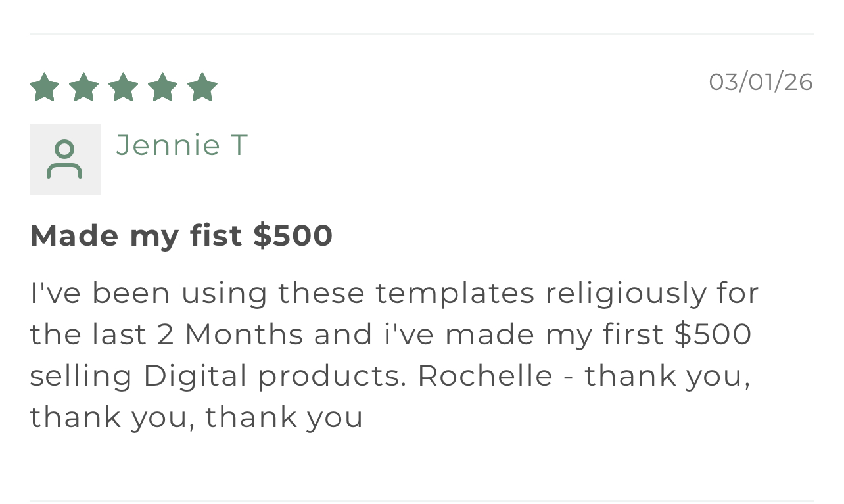Open reviewer Jennie T's name link
This screenshot has height=504, width=844.
tap(181, 145)
